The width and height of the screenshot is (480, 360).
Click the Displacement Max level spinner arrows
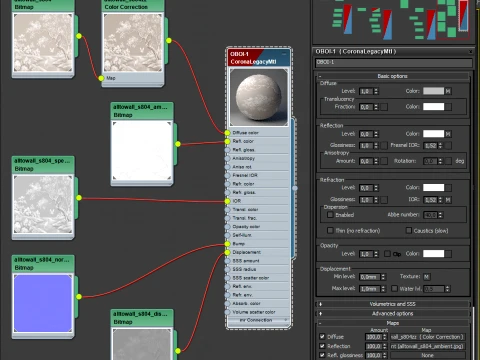tap(383, 289)
